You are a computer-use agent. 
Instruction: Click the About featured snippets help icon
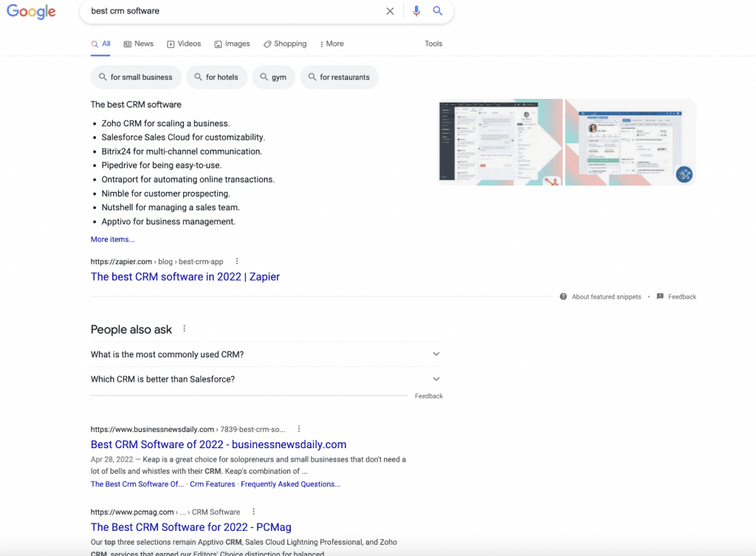click(563, 297)
